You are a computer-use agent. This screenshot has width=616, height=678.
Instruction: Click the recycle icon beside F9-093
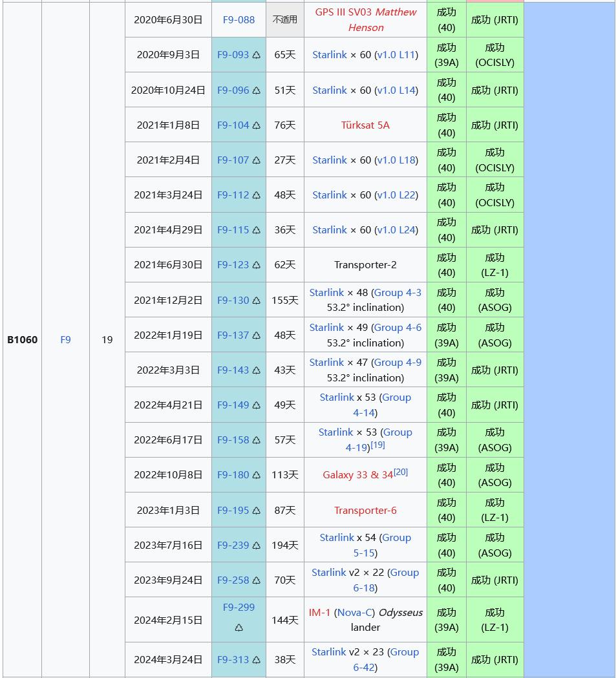257,56
